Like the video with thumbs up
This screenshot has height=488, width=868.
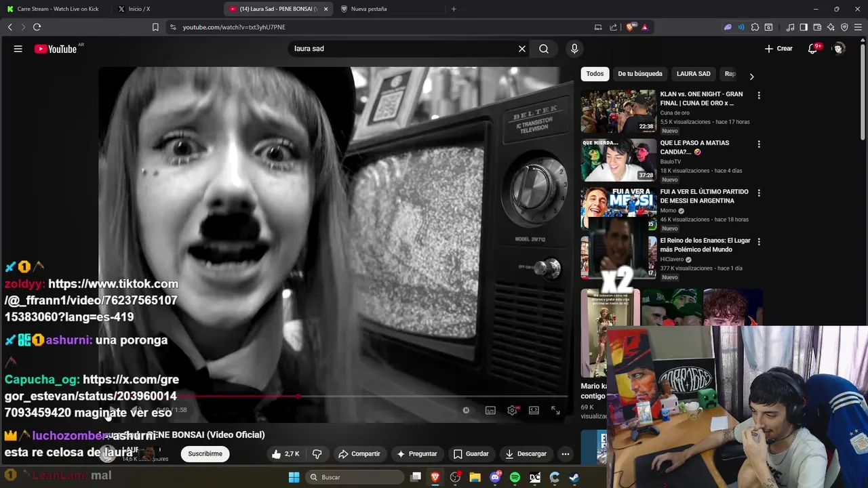285,453
